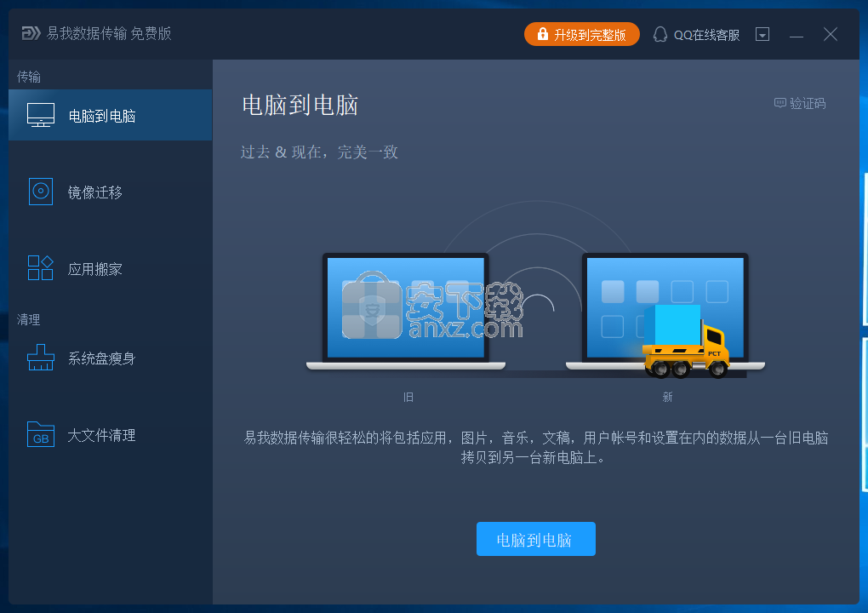Click the 清理 section label
868x613 pixels.
pyautogui.click(x=28, y=319)
